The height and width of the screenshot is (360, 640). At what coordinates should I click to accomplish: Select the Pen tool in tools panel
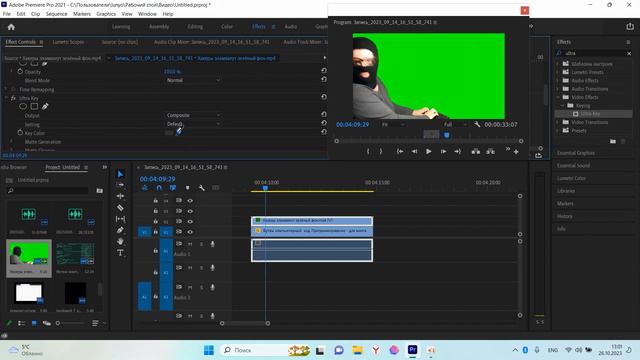(x=120, y=230)
